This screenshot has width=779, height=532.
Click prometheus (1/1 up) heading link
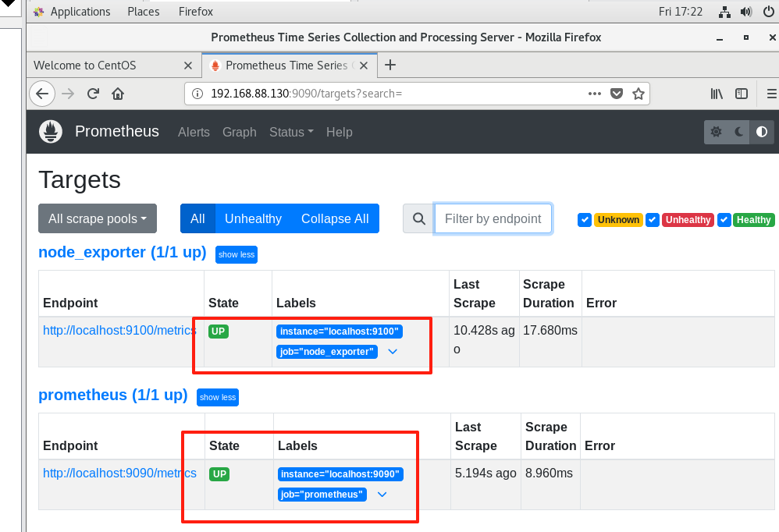pos(112,395)
